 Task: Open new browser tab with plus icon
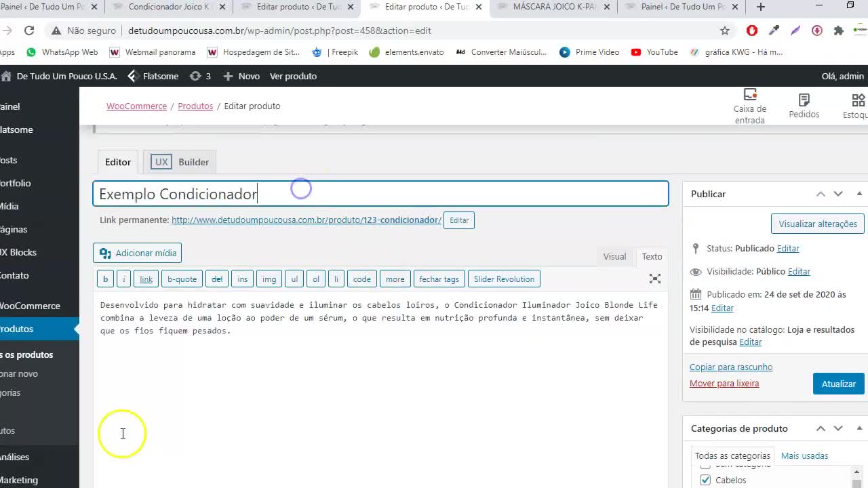761,7
